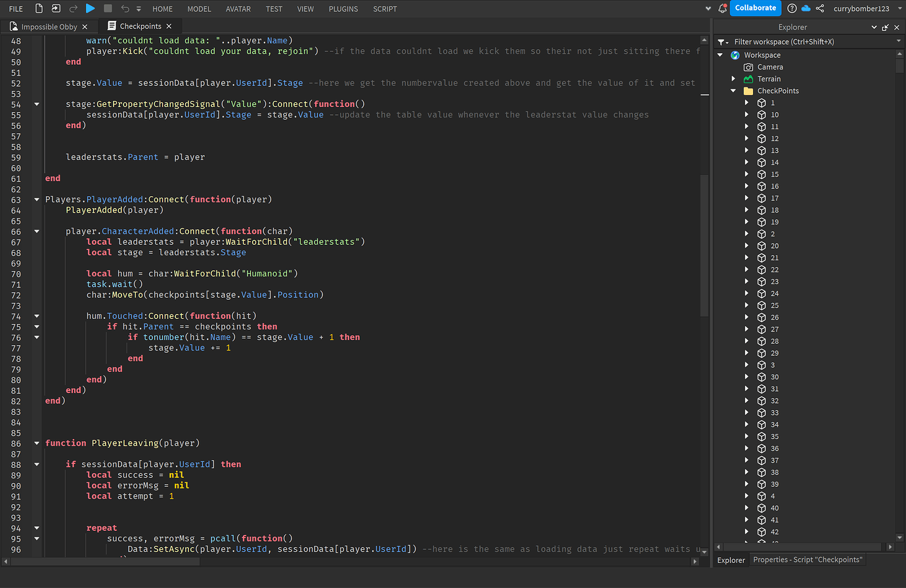Click the Share icon near the username
The width and height of the screenshot is (906, 588).
[820, 9]
